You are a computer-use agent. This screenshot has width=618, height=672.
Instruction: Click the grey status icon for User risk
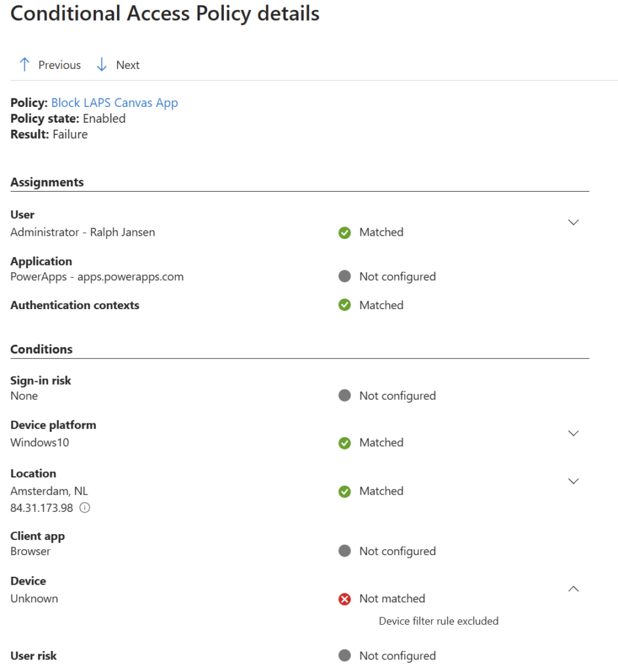click(x=345, y=656)
